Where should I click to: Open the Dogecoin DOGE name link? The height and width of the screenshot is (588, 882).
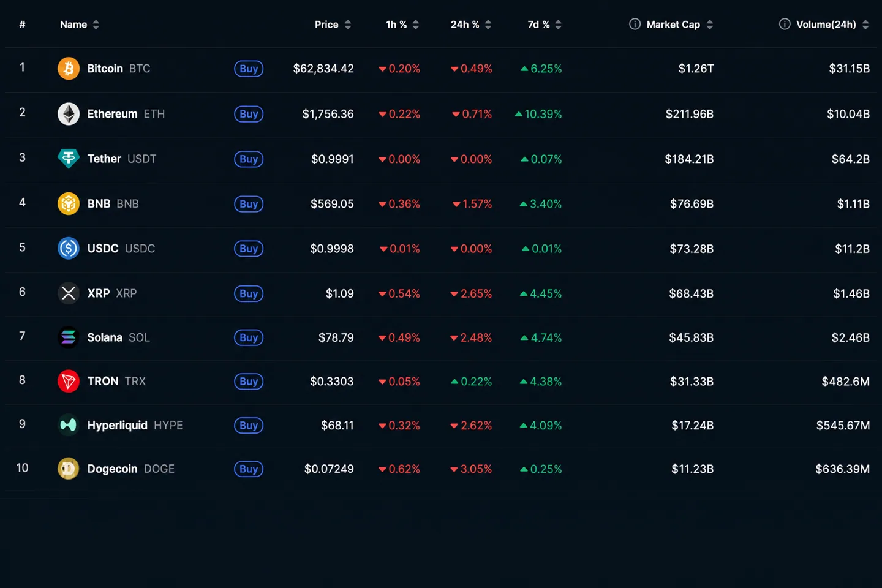pos(131,469)
